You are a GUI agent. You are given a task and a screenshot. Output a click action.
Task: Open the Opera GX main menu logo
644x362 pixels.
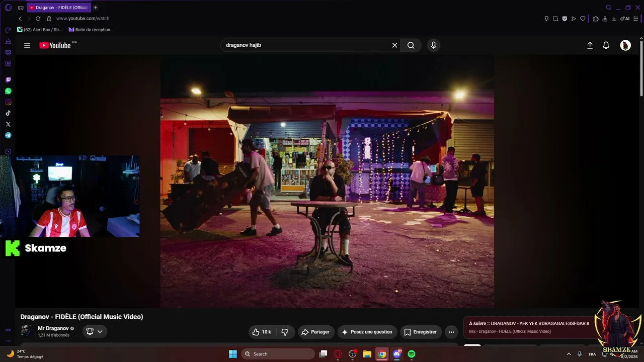(x=8, y=8)
